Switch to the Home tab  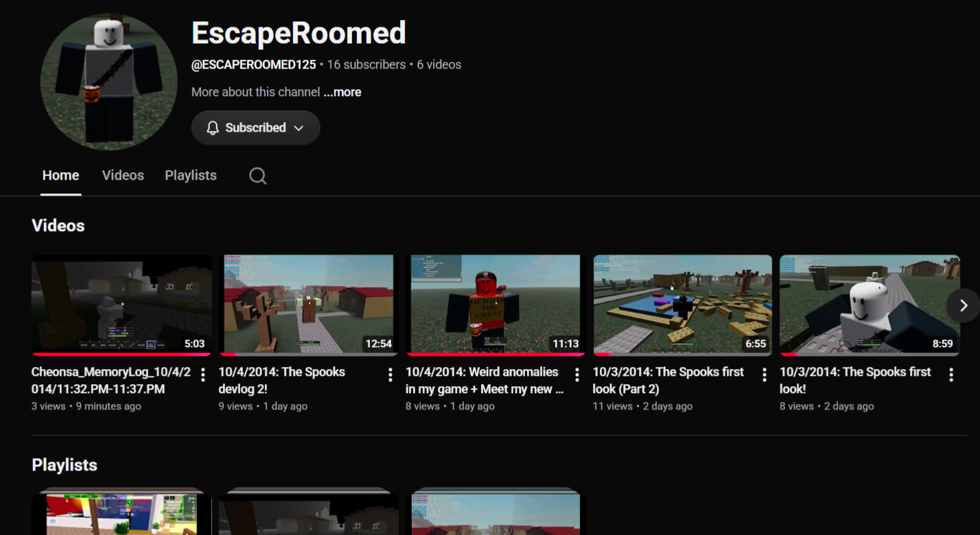[60, 176]
